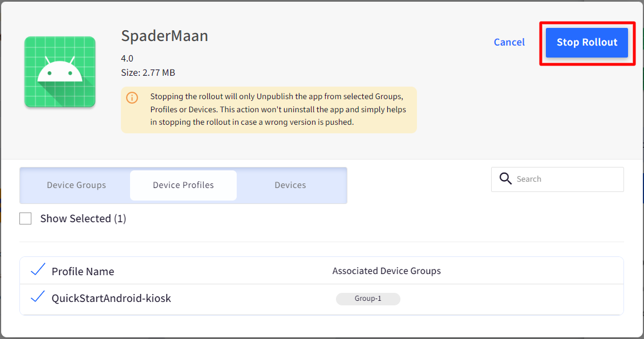
Task: Click the Cancel link
Action: click(x=509, y=42)
